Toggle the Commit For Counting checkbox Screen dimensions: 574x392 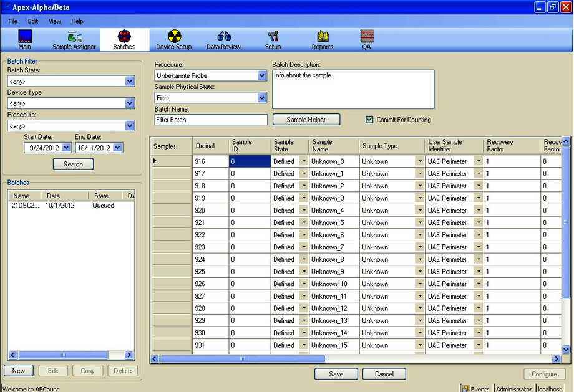[x=369, y=120]
